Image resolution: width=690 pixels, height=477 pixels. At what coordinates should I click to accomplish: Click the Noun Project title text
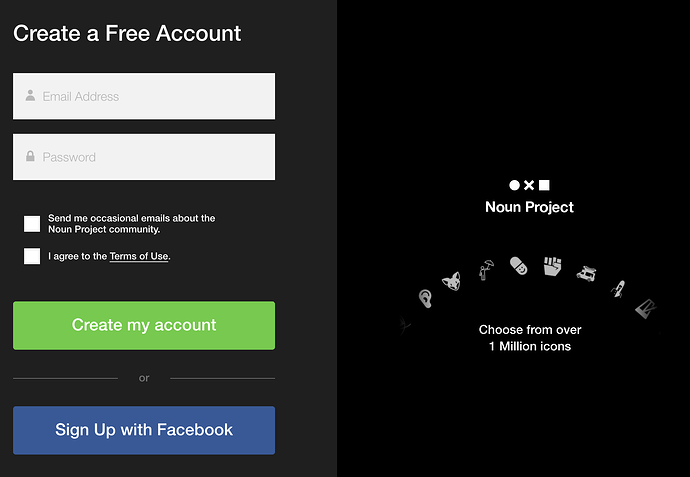tap(529, 207)
